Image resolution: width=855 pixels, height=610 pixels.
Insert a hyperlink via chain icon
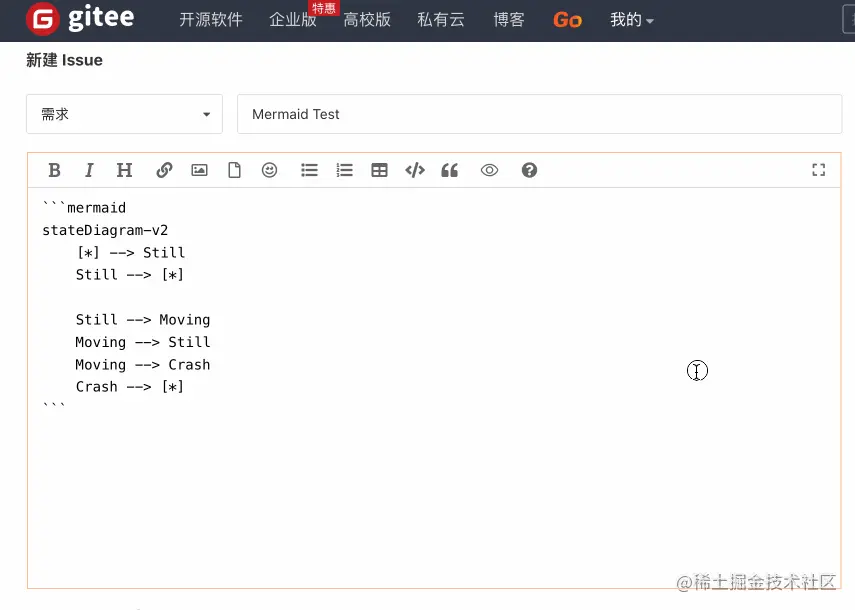(x=164, y=170)
